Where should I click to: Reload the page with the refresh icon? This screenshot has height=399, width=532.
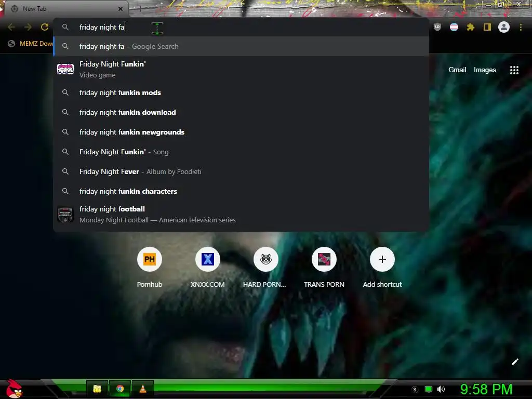[45, 27]
